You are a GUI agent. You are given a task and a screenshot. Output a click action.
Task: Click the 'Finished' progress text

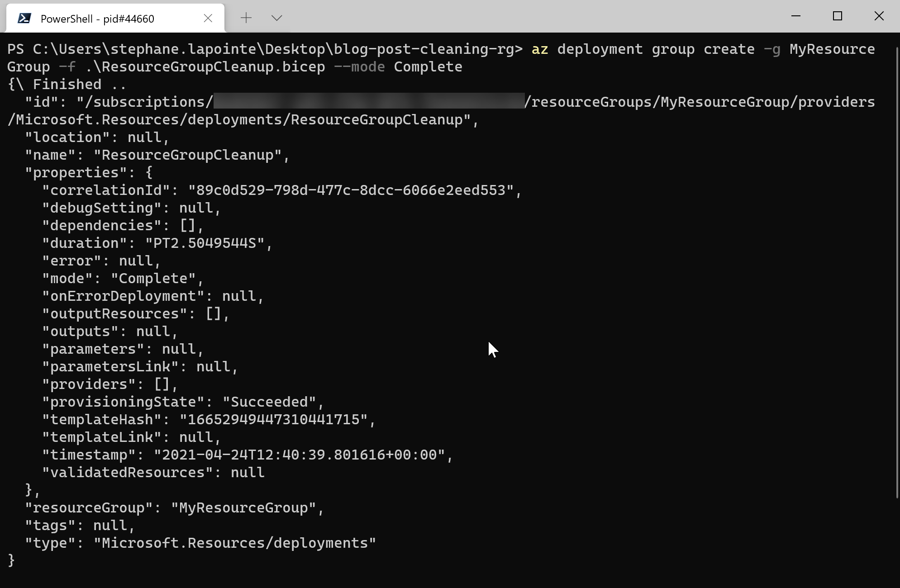coord(68,84)
